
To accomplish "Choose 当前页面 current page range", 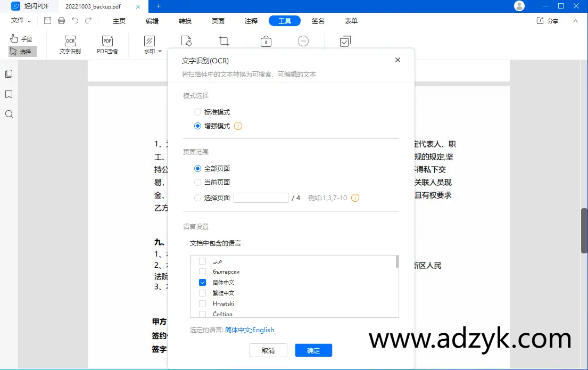I will pyautogui.click(x=197, y=182).
